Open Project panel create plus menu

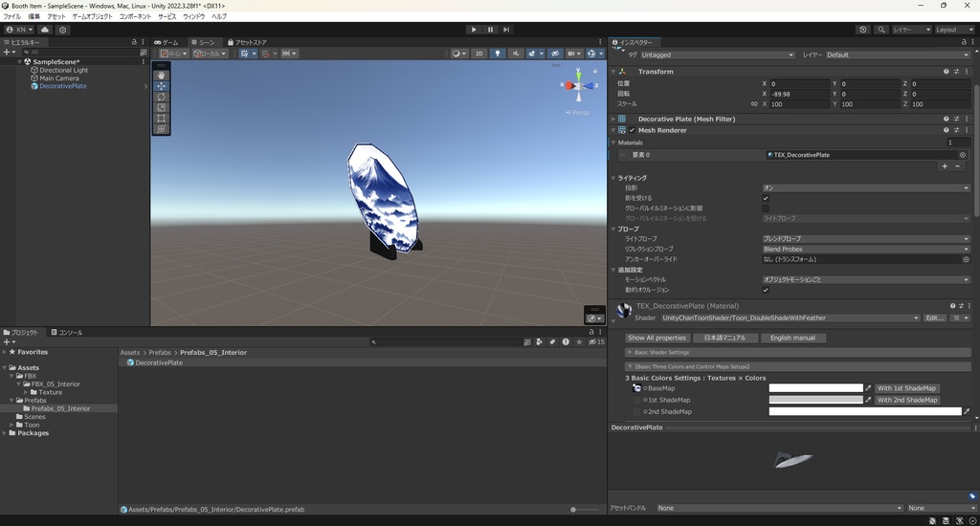8,341
